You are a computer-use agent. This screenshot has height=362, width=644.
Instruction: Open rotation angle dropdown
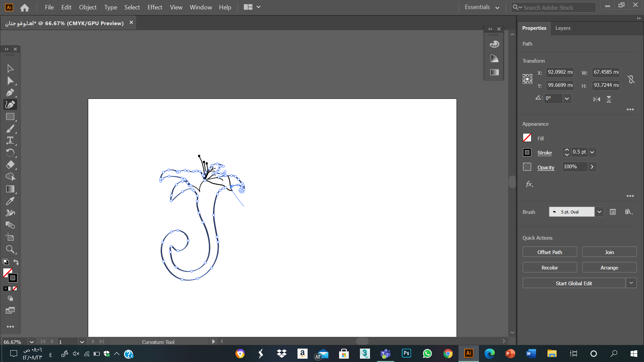[x=567, y=99]
